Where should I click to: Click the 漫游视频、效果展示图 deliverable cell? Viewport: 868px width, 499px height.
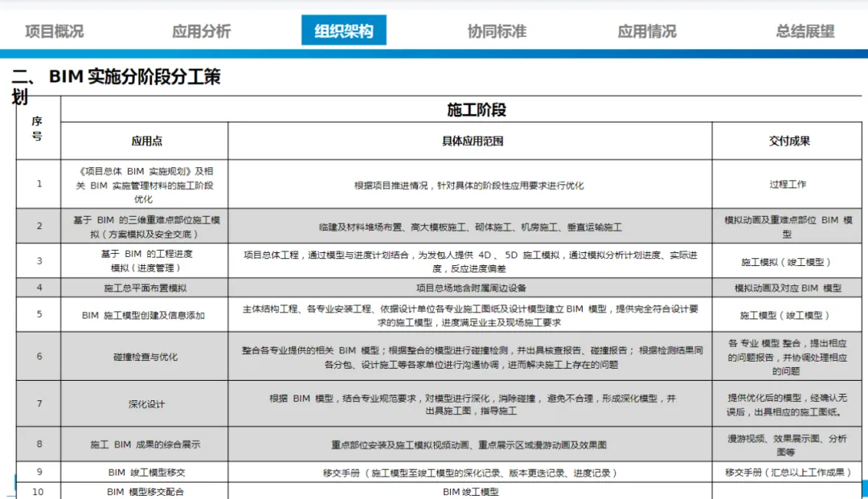[x=787, y=444]
